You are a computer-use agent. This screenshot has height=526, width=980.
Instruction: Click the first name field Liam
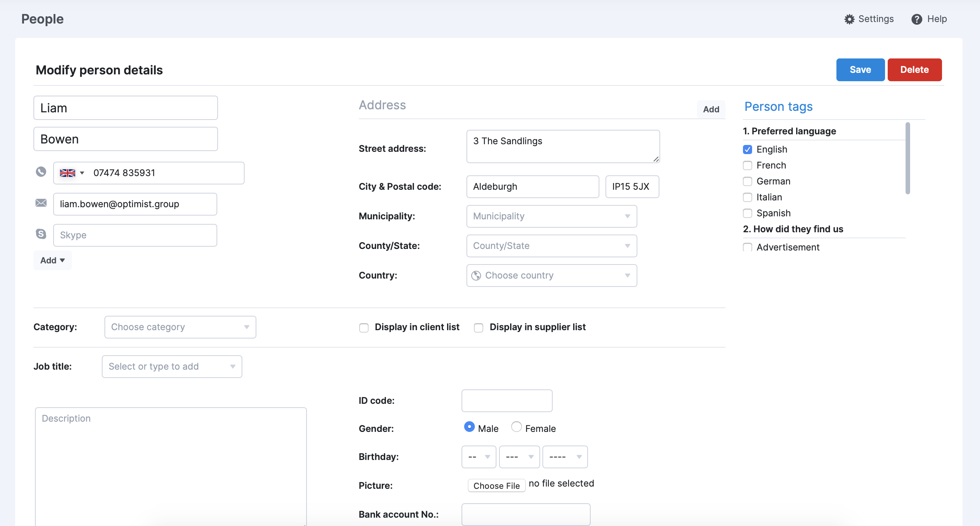pos(126,108)
